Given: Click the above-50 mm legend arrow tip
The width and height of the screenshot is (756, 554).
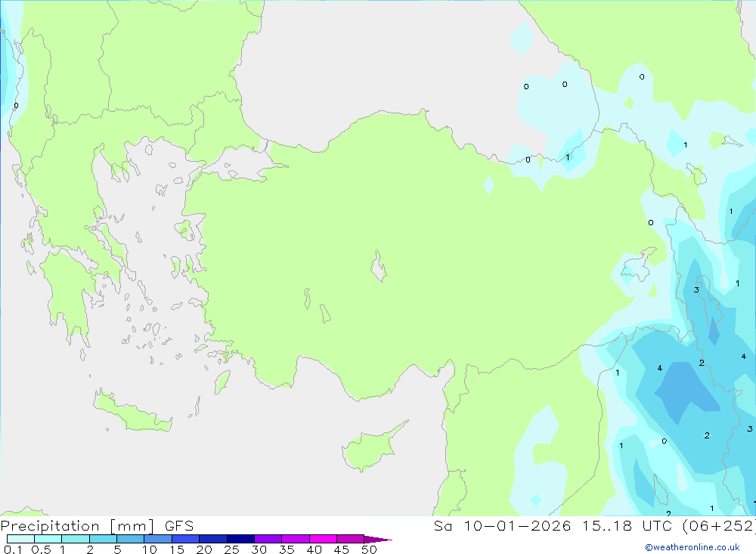Looking at the screenshot, I should point(378,540).
